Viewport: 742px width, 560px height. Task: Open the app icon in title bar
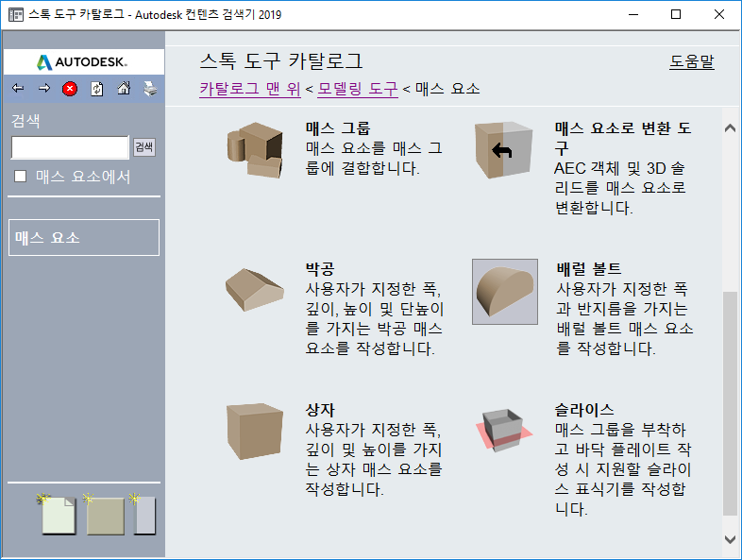(x=16, y=15)
